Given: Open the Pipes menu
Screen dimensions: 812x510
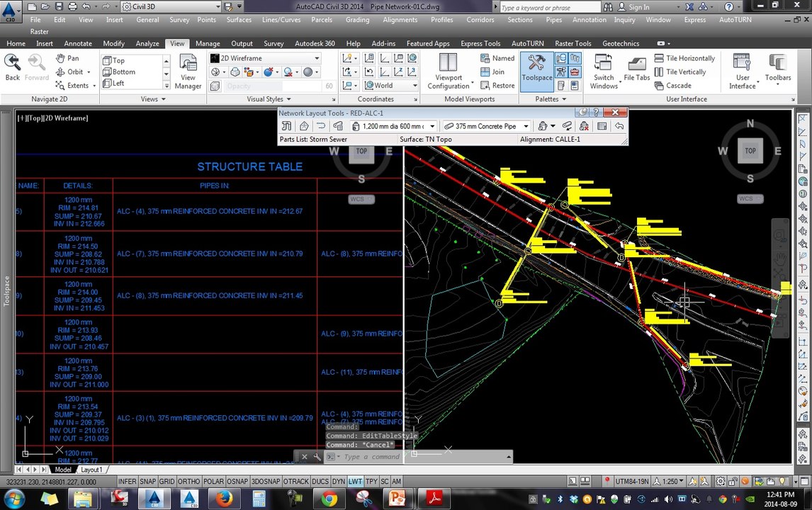Looking at the screenshot, I should (553, 20).
